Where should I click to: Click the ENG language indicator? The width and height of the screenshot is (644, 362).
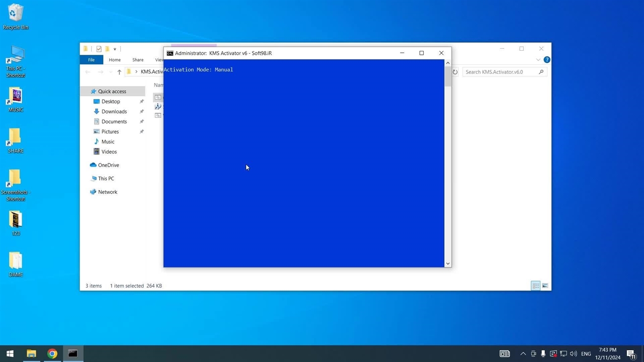586,353
